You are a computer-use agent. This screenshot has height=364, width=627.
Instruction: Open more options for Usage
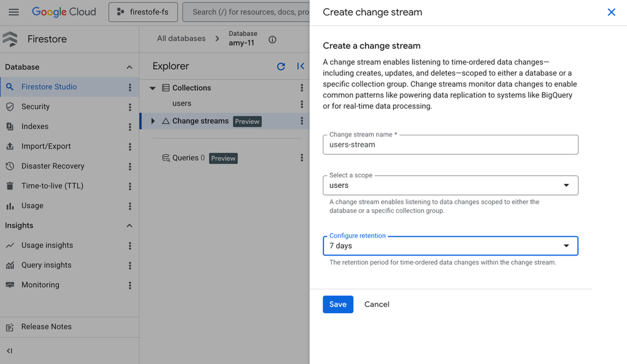click(x=130, y=205)
